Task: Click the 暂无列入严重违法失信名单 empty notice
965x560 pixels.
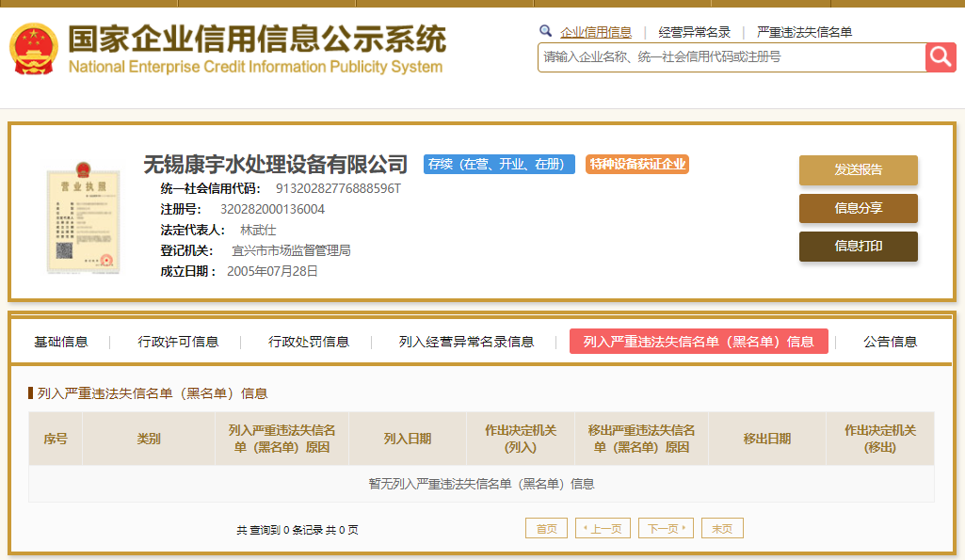Action: (481, 485)
